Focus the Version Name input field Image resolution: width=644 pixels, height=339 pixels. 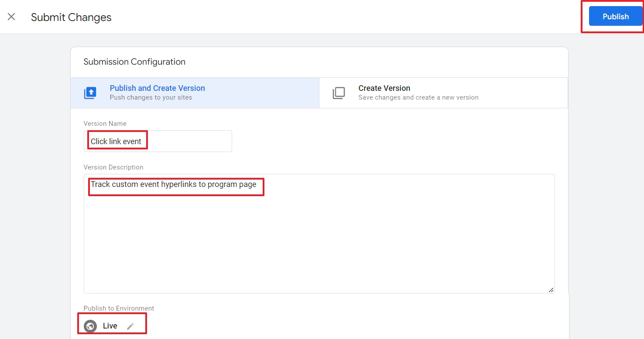pos(158,141)
